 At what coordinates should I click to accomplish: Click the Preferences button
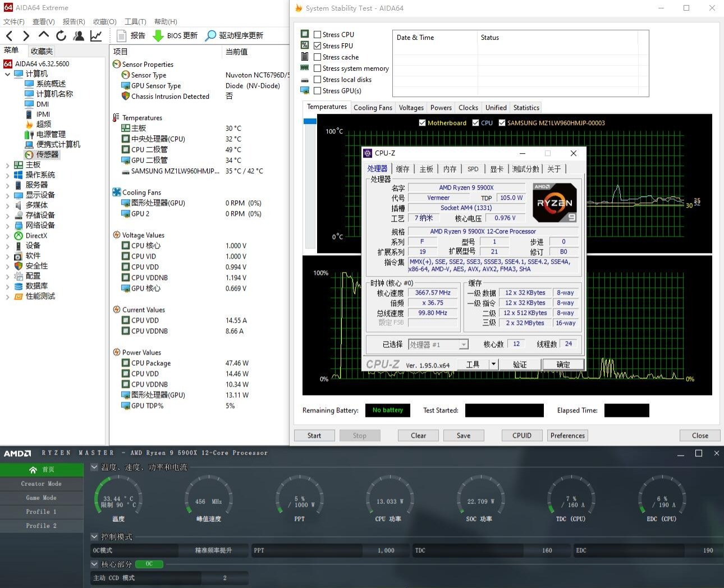(x=567, y=435)
